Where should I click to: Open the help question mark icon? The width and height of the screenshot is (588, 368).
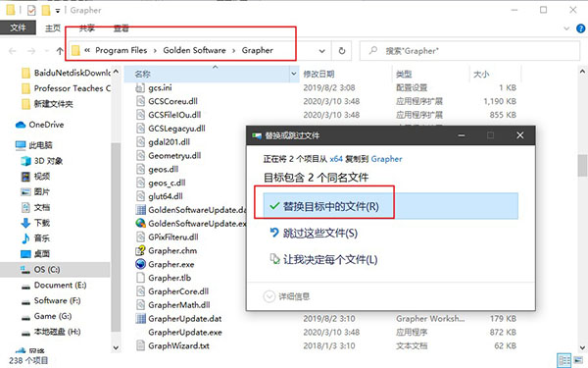[580, 28]
